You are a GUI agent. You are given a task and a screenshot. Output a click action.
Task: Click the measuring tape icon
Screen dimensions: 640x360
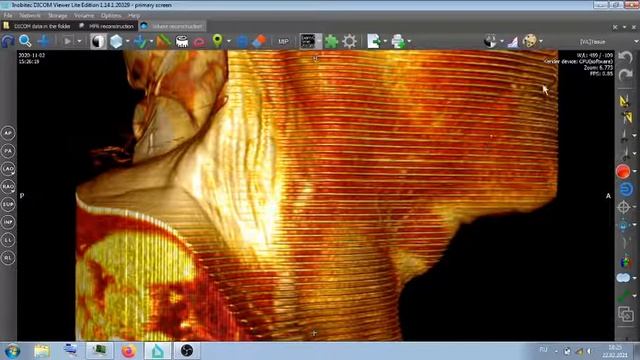[x=182, y=41]
